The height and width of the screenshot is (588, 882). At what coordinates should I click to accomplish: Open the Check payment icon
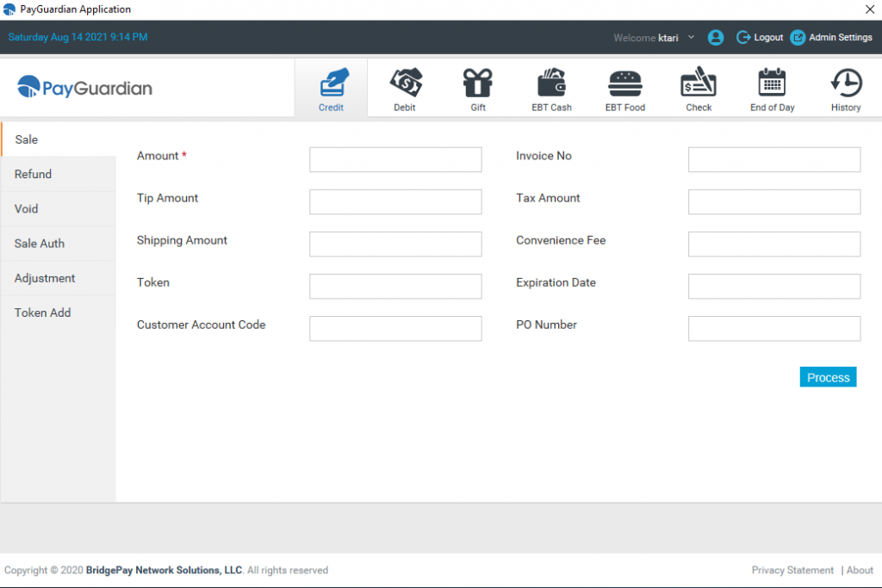pyautogui.click(x=699, y=84)
